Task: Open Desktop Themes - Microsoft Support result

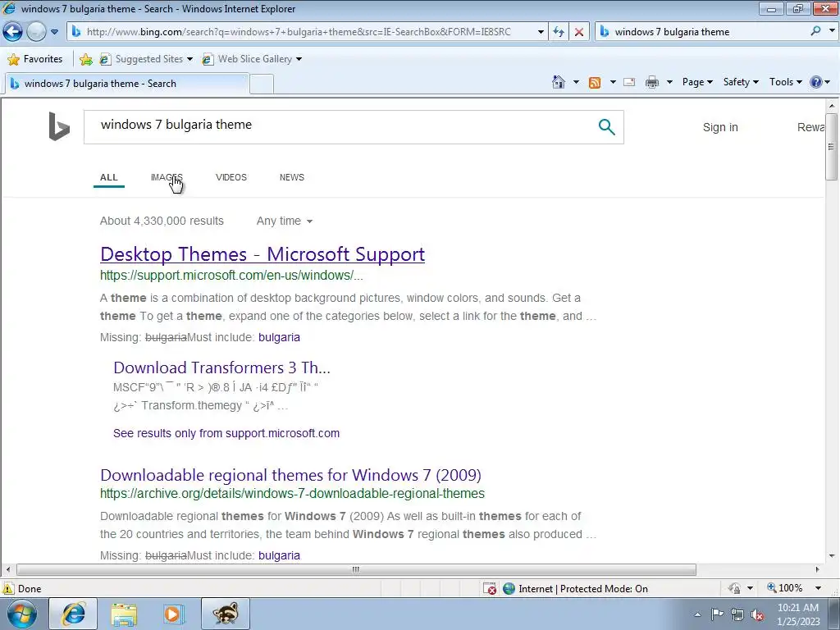Action: tap(262, 254)
